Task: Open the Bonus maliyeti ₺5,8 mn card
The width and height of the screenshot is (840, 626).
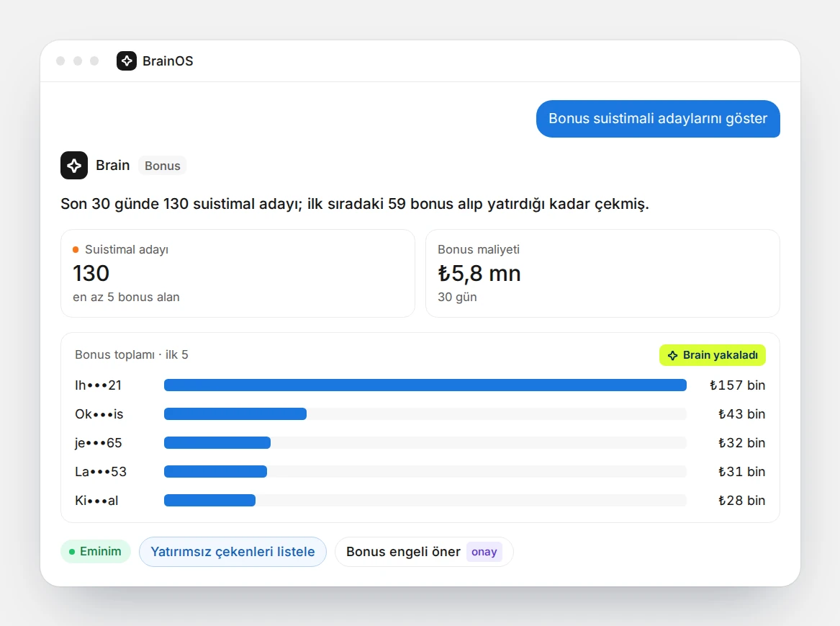Action: 602,273
